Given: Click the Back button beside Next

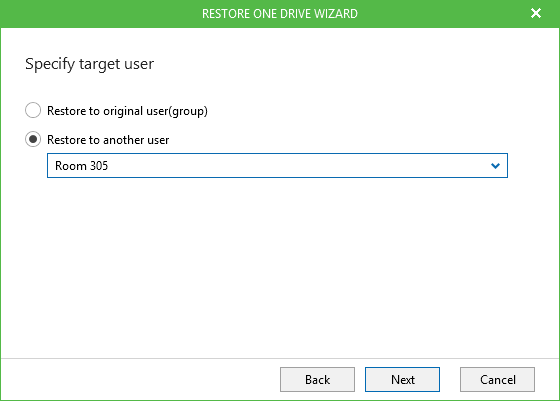Looking at the screenshot, I should coord(317,379).
